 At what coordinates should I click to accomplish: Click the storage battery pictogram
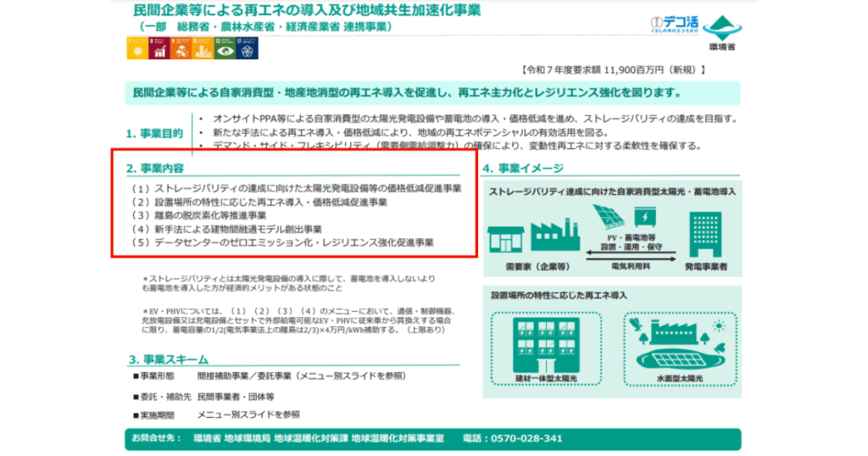pyautogui.click(x=645, y=216)
